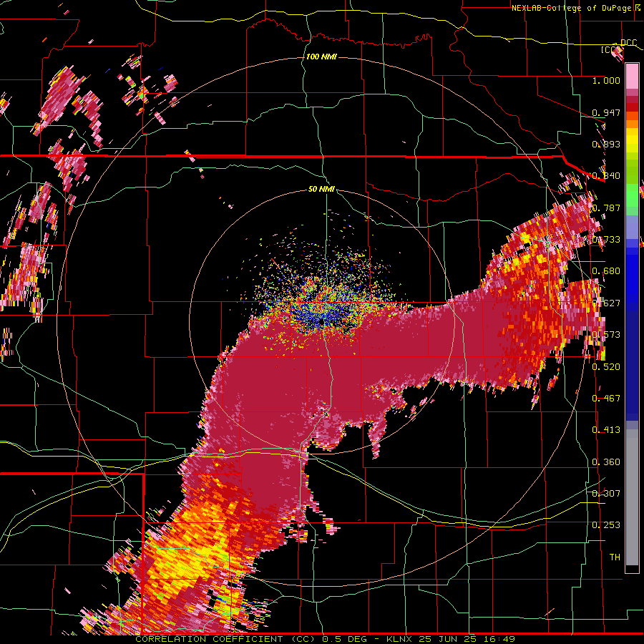
Task: Click the TH label on the color scale
Action: 615,557
